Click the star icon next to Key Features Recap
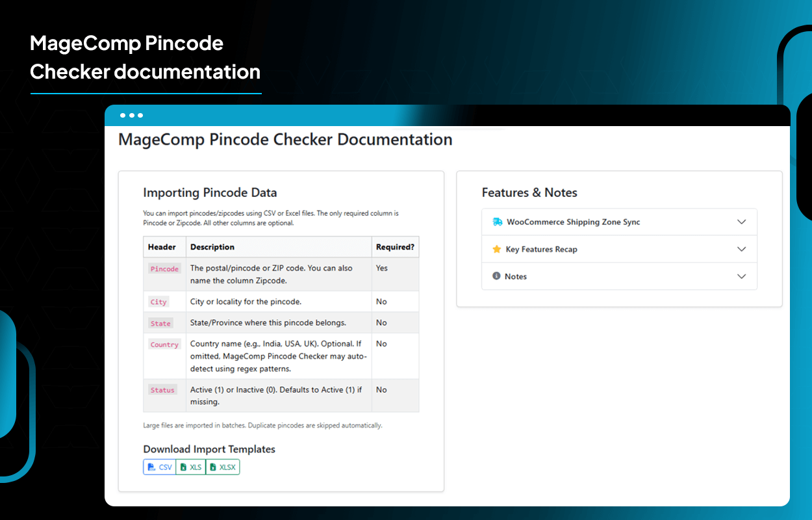The image size is (812, 520). pos(498,249)
